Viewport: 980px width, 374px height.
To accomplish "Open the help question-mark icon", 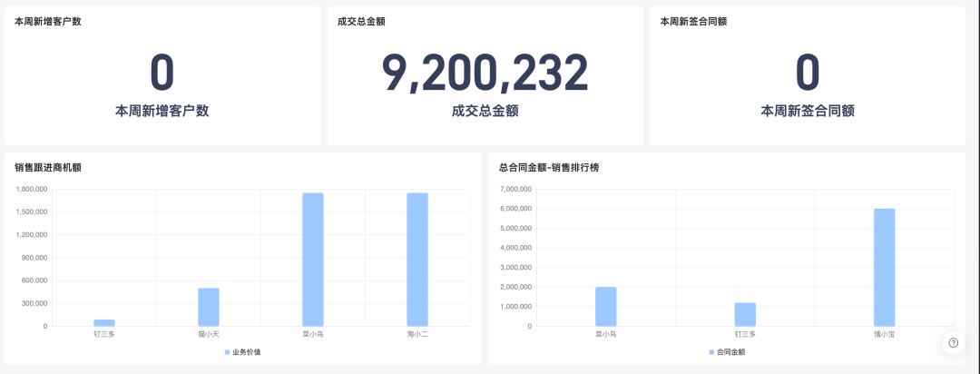I will coord(953,342).
